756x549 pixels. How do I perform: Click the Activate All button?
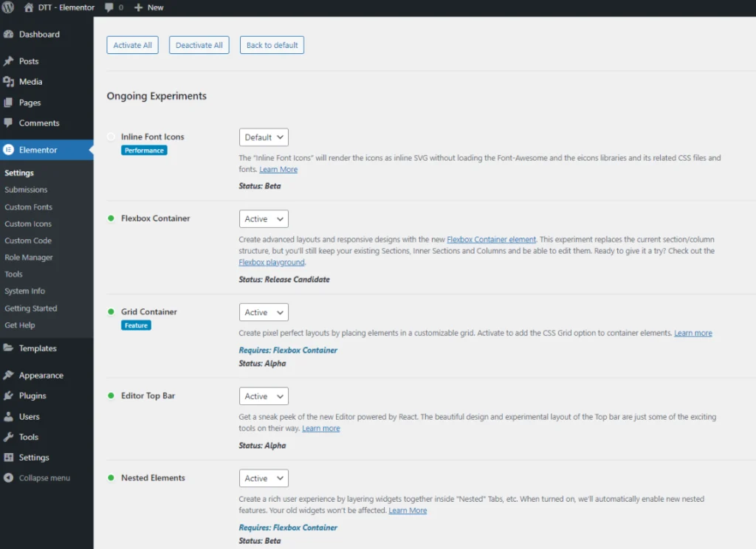(x=133, y=45)
